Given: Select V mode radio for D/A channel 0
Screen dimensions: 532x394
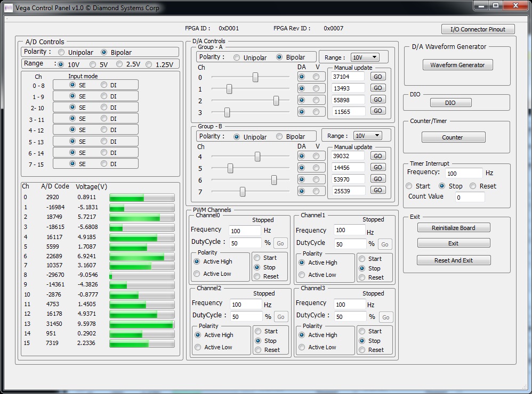Looking at the screenshot, I should click(x=316, y=77).
